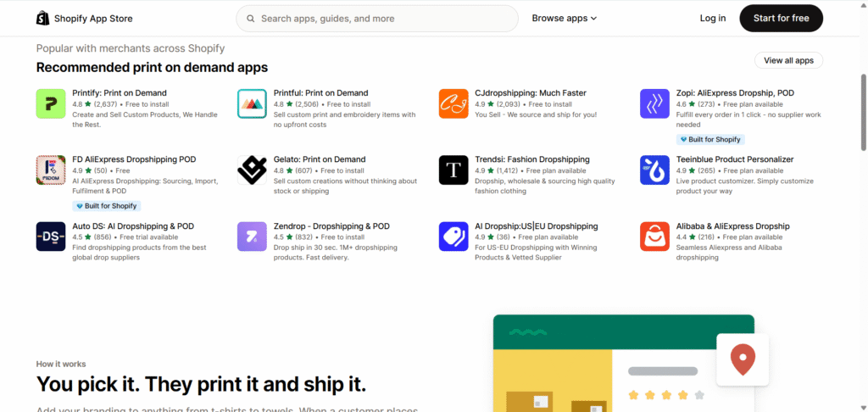
Task: Open the Printify: Print on Demand title link
Action: tap(120, 92)
